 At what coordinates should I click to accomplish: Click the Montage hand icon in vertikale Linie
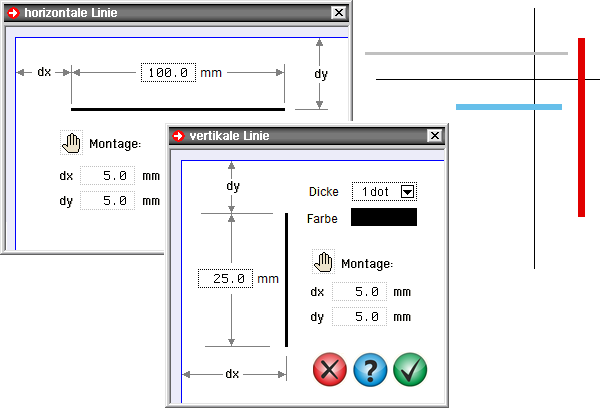pyautogui.click(x=323, y=263)
